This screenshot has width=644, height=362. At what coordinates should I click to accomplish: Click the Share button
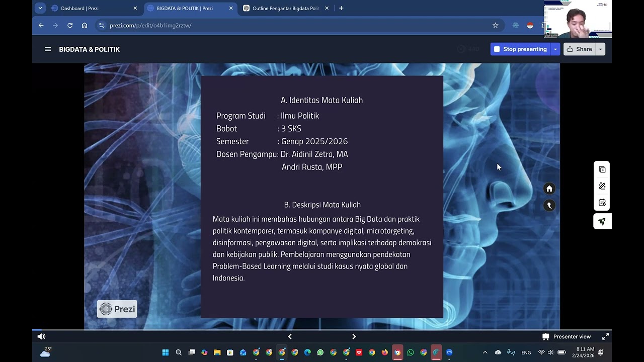pyautogui.click(x=579, y=49)
